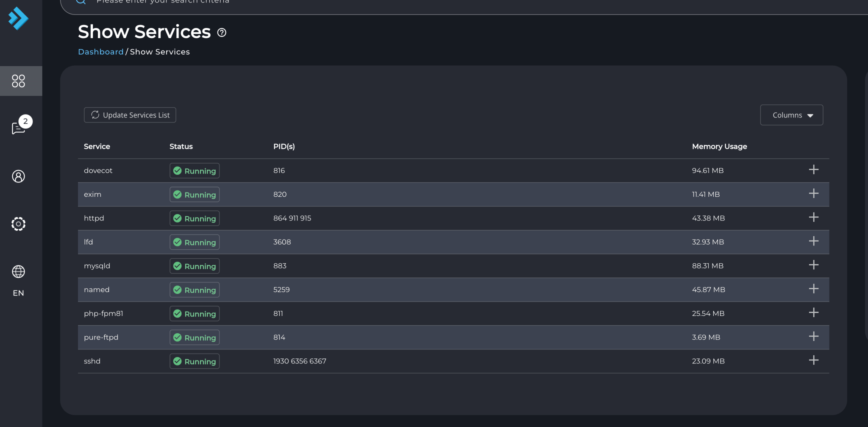Expand details for the httpd service row

(814, 217)
